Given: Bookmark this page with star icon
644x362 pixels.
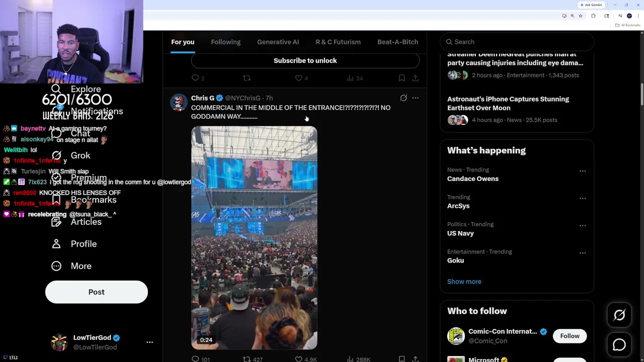Looking at the screenshot, I should pos(581,16).
